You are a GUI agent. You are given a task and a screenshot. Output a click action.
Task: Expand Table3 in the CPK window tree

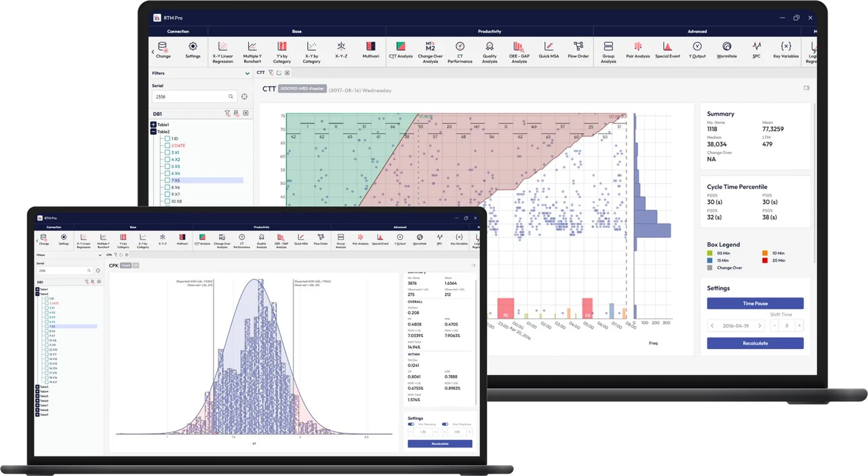pos(37,387)
